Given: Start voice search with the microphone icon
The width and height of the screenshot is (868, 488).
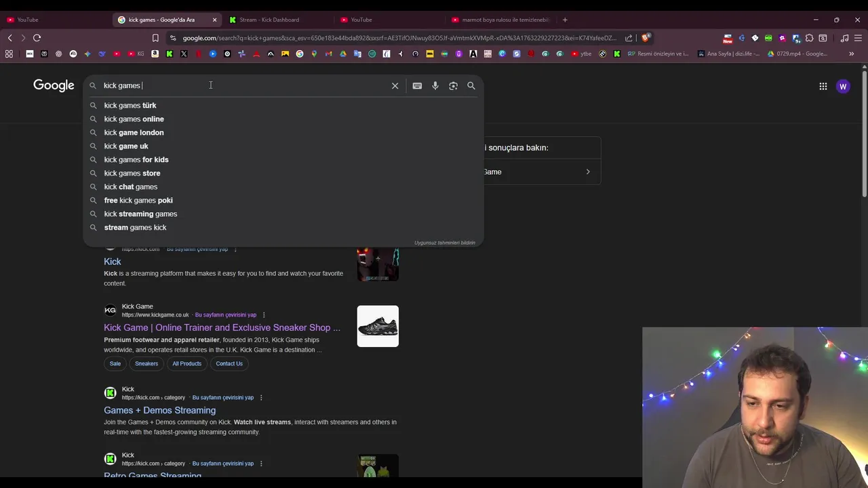Looking at the screenshot, I should point(435,85).
